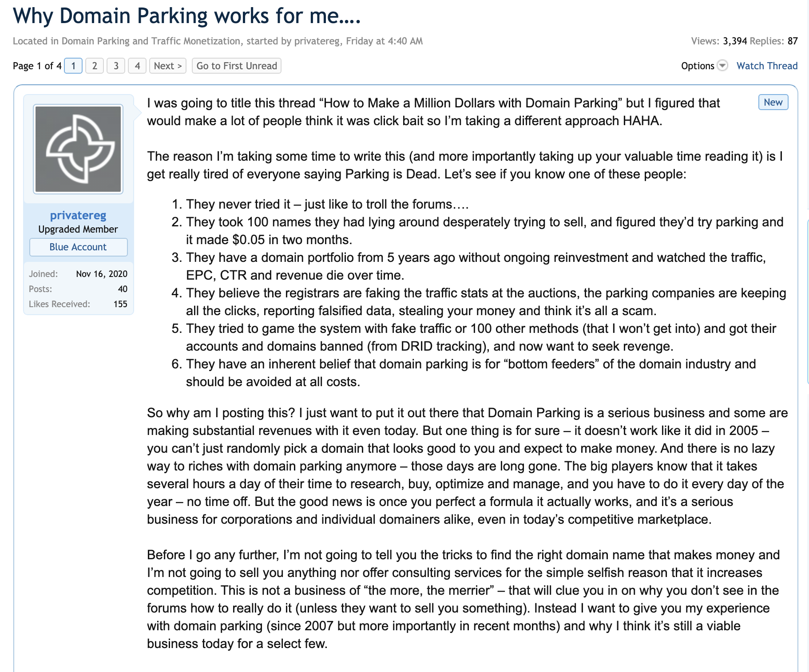The width and height of the screenshot is (809, 672).
Task: Go to page 1 of thread
Action: [x=73, y=66]
